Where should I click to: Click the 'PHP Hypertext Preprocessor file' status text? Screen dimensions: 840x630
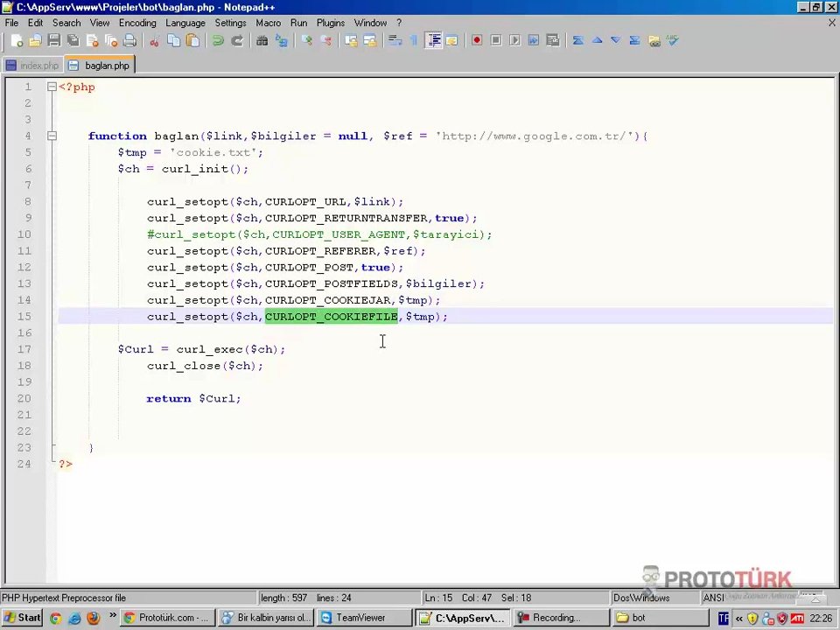pyautogui.click(x=64, y=598)
